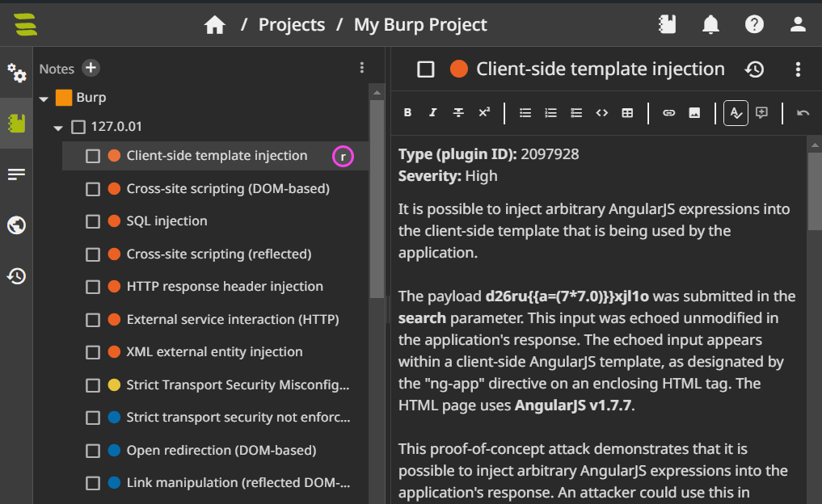822x504 pixels.
Task: Tick the checkbox for XML external entity injection
Action: click(x=93, y=352)
